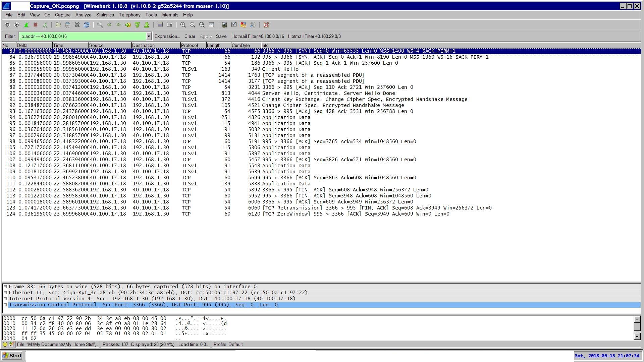Click the Find Packet magnifier icon
Screen dimensions: 644x362
pos(100,25)
